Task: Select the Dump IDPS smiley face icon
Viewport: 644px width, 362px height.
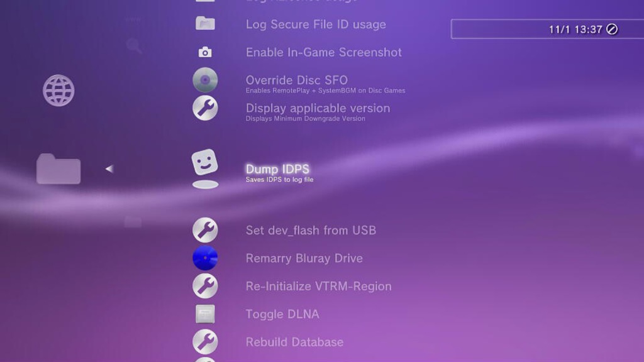Action: [x=204, y=162]
